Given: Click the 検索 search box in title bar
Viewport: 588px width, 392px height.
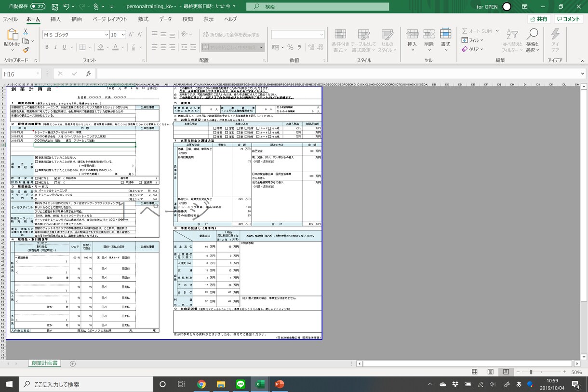Looking at the screenshot, I should coord(318,7).
